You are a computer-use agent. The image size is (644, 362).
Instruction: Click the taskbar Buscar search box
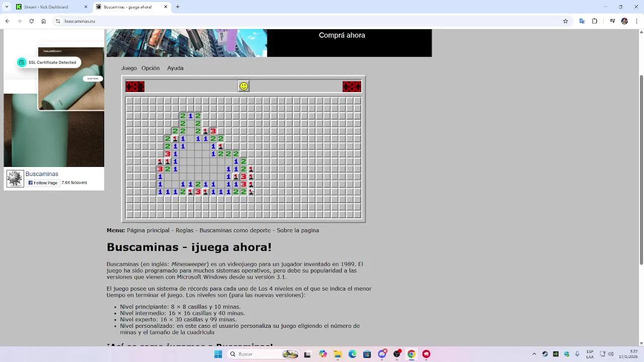pyautogui.click(x=264, y=354)
